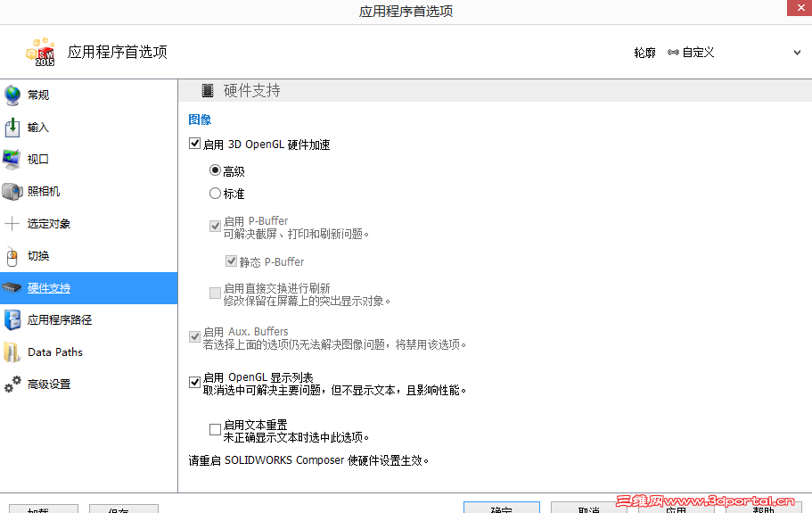
Task: Toggle 启用直接交换进行刷新 checkbox
Action: point(215,294)
